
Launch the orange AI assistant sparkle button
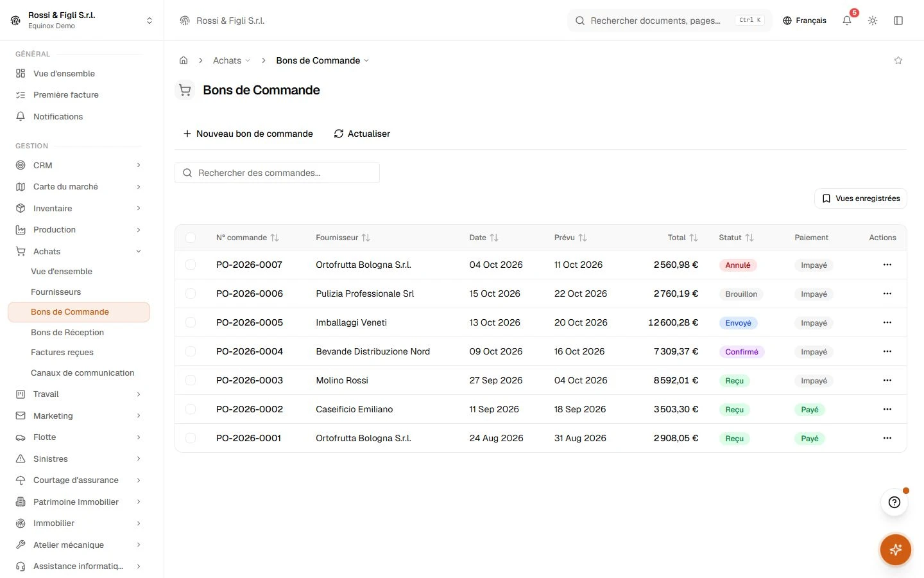click(896, 550)
